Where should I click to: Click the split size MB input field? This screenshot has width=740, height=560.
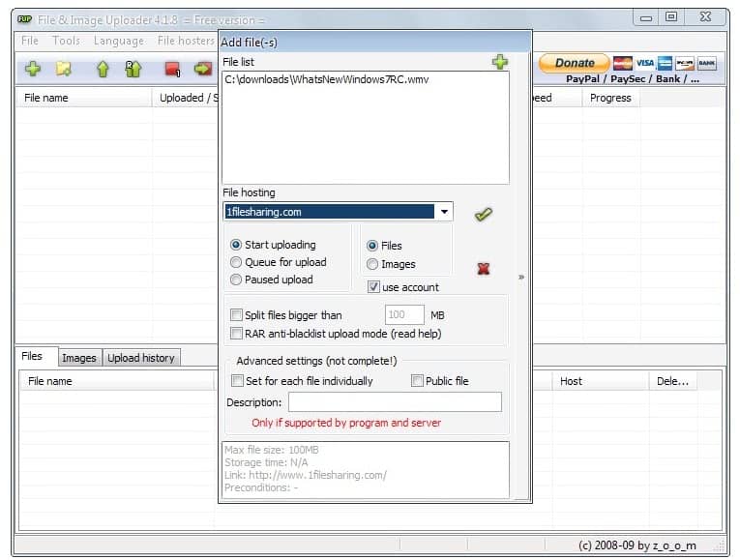coord(404,314)
